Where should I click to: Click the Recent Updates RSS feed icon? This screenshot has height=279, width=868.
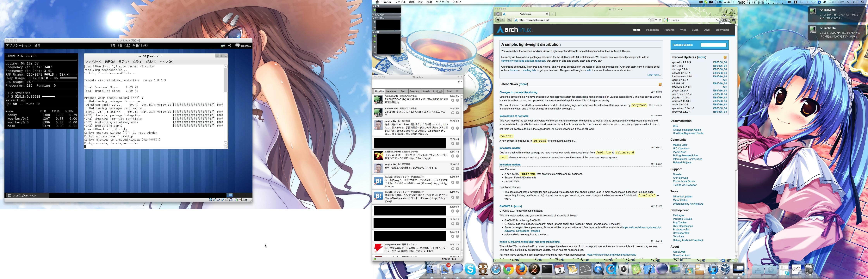(x=725, y=57)
